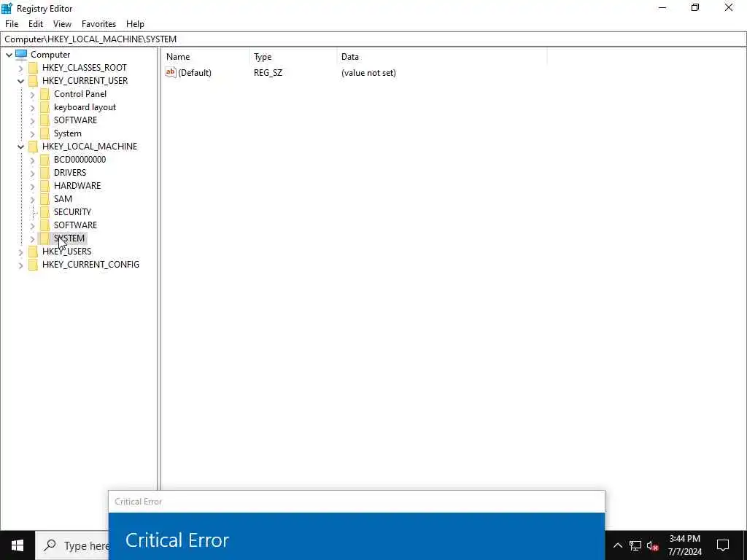This screenshot has height=560, width=747.
Task: Expand HKEY_USERS with its chevron
Action: click(x=20, y=252)
